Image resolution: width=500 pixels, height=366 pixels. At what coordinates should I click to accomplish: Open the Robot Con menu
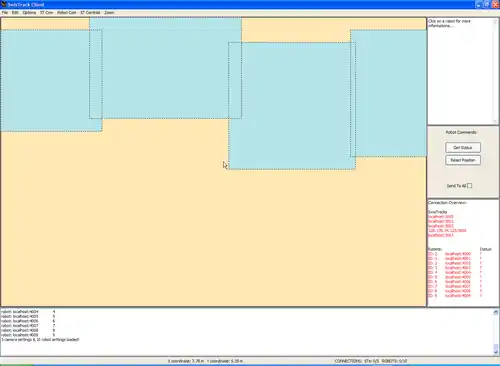pyautogui.click(x=67, y=12)
